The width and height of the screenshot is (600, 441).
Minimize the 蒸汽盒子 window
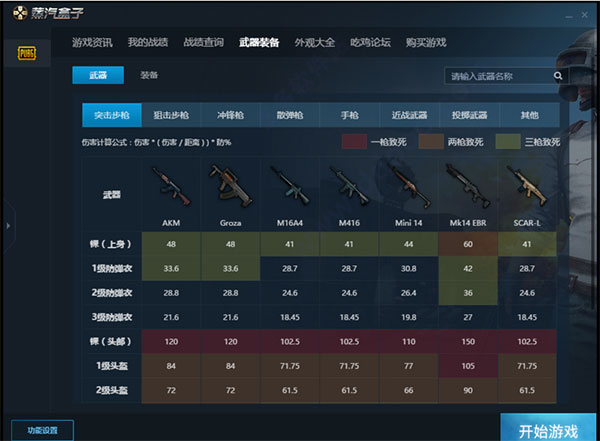point(569,16)
